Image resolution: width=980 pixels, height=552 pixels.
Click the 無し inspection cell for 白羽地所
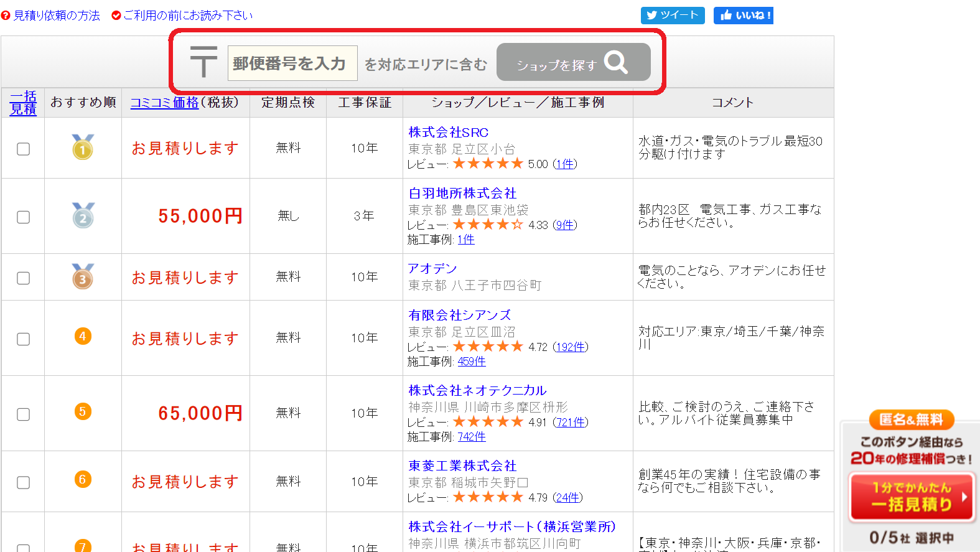point(288,216)
